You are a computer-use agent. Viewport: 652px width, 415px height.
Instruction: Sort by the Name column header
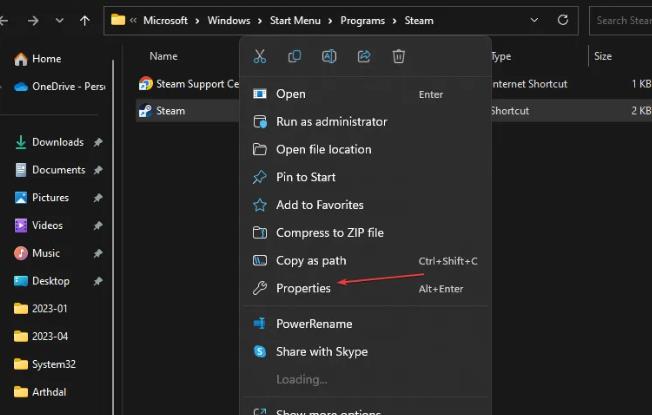pyautogui.click(x=163, y=57)
